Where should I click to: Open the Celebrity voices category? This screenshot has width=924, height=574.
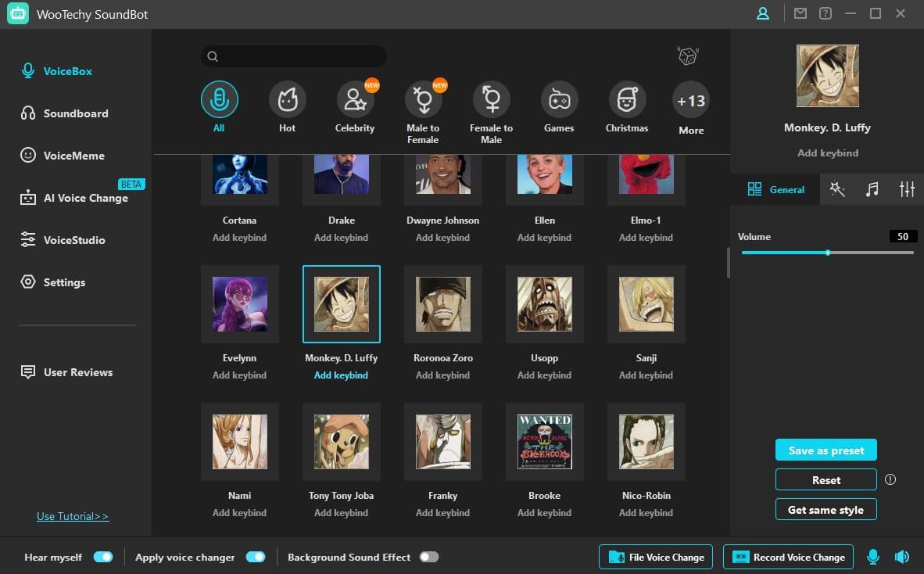[355, 100]
